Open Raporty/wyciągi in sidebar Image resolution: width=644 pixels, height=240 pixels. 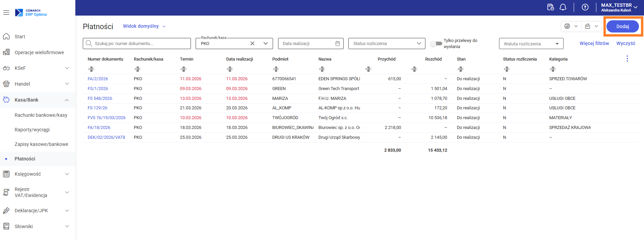click(32, 130)
